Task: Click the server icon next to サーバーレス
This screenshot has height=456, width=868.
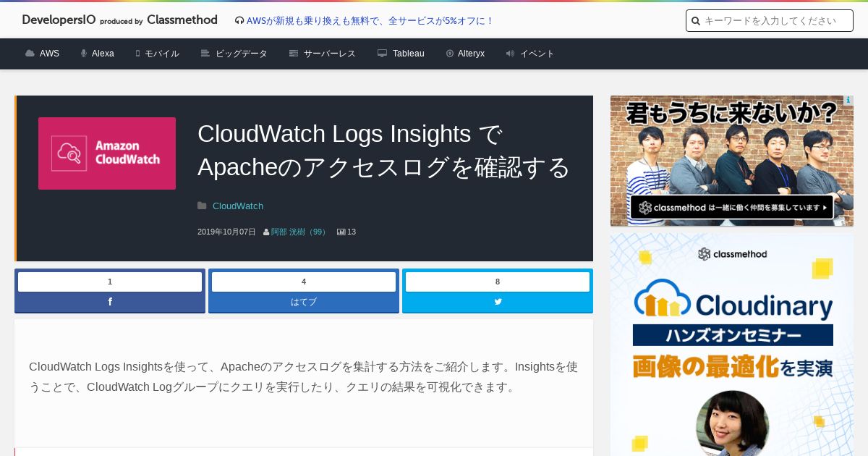Action: point(294,54)
